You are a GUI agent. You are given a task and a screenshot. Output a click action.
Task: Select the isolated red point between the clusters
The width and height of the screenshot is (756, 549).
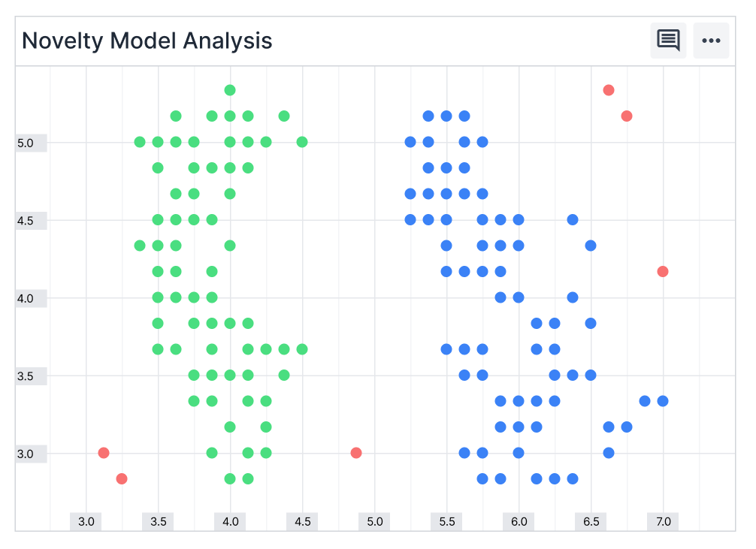click(355, 453)
